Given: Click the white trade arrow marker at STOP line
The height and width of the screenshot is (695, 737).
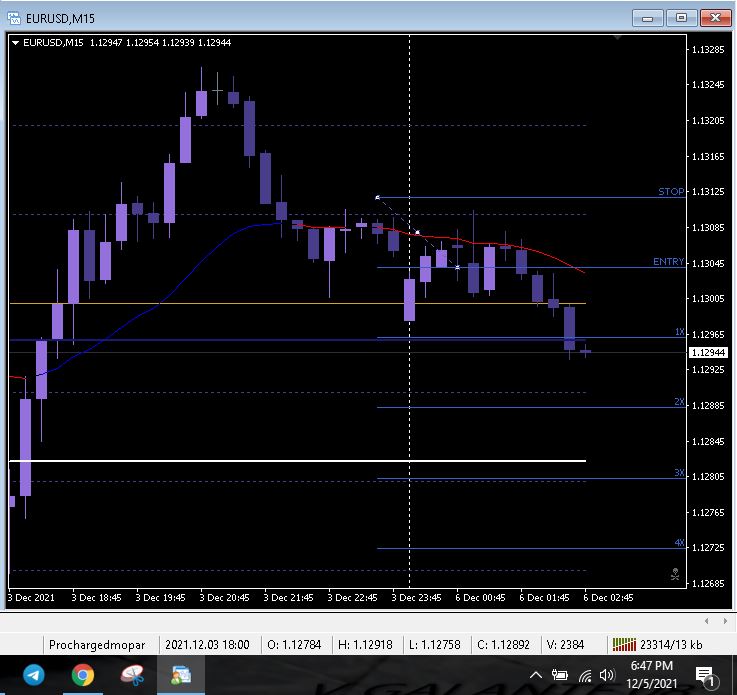Looking at the screenshot, I should (x=377, y=197).
